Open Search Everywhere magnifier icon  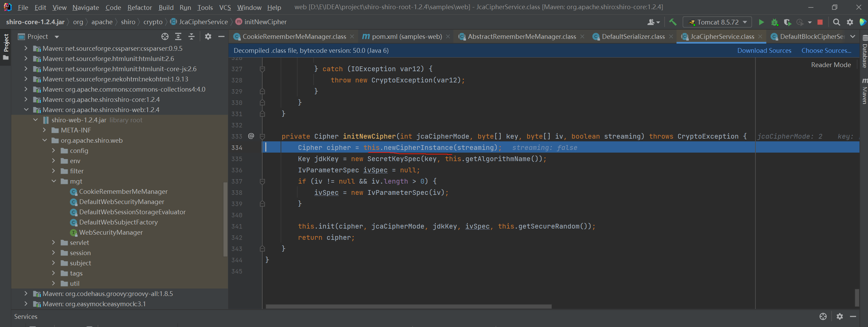837,22
